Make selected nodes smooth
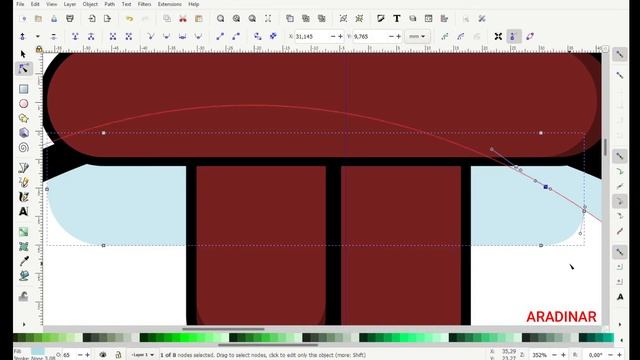 166,36
